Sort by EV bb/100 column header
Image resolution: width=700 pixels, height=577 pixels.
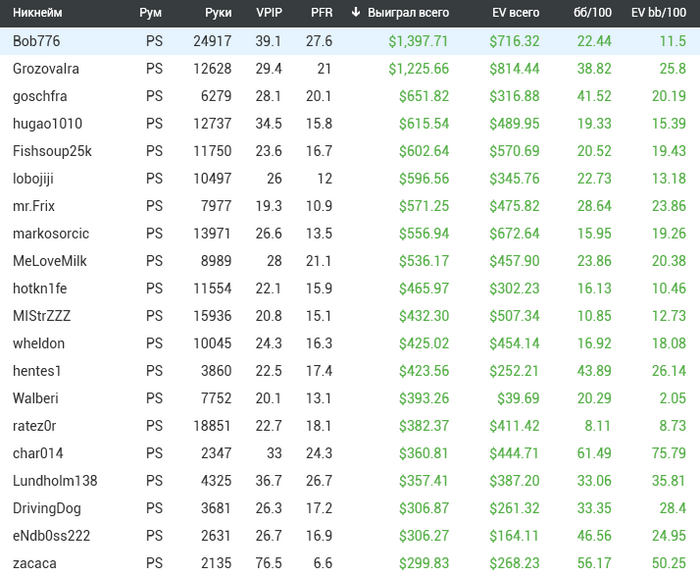click(658, 13)
